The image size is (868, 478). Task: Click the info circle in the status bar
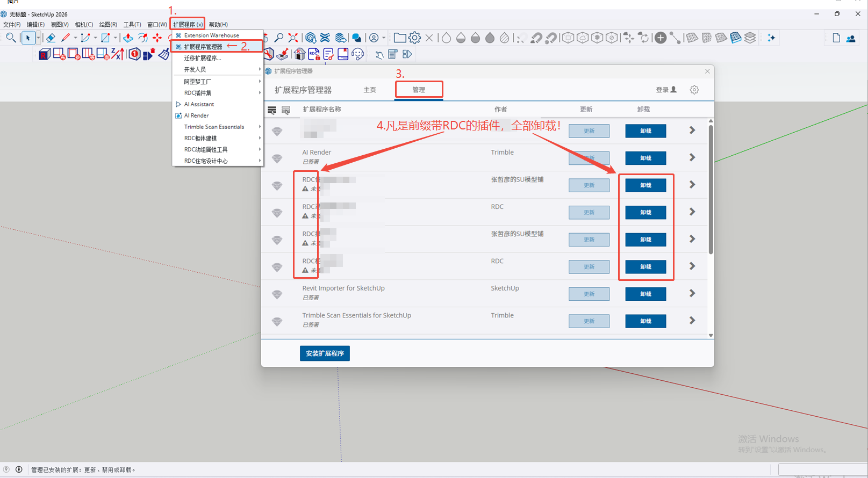19,469
